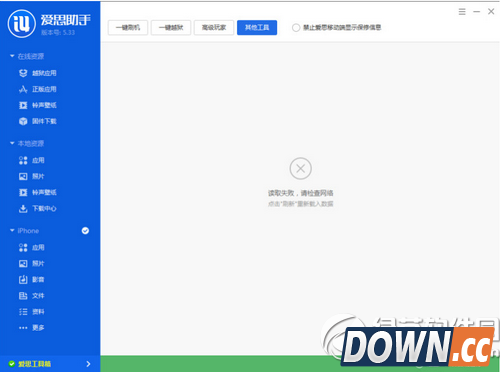Open 铃声壁纸 under 在线资源
Image resolution: width=500 pixels, height=372 pixels.
tap(38, 105)
